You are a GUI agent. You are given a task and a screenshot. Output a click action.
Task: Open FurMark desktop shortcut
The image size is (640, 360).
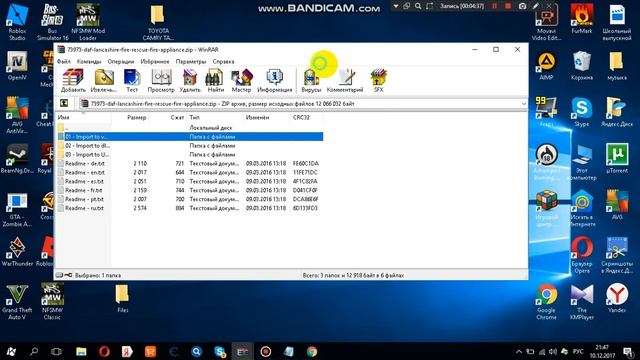[x=582, y=19]
